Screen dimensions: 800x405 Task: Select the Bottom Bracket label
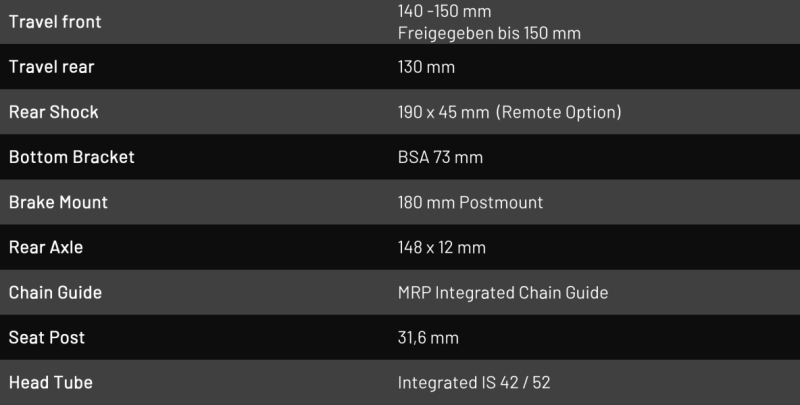[x=71, y=157]
